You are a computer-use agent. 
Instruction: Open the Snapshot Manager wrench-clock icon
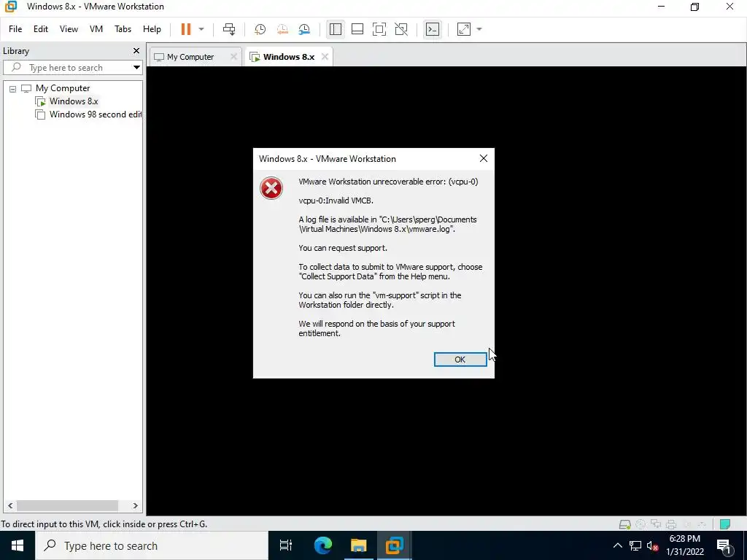[x=304, y=29]
